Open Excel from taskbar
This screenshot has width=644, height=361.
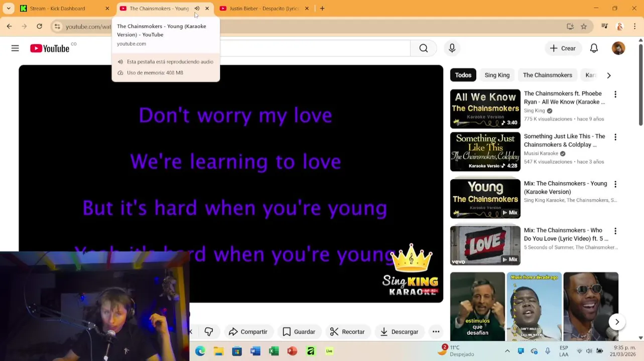pos(274,351)
